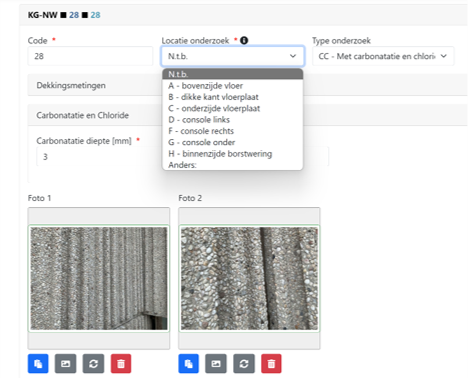Image resolution: width=472 pixels, height=378 pixels.
Task: Click the refresh icon under Foto 2
Action: click(244, 363)
